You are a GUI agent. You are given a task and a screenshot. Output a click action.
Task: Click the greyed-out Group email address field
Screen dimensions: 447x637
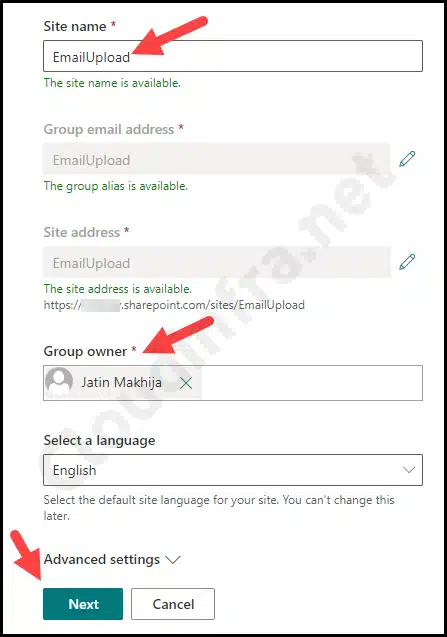point(217,159)
